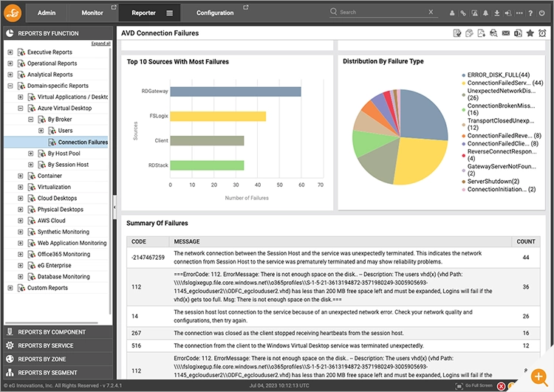554x392 pixels.
Task: Click the sidebar collapse handle arrow
Action: (114, 207)
